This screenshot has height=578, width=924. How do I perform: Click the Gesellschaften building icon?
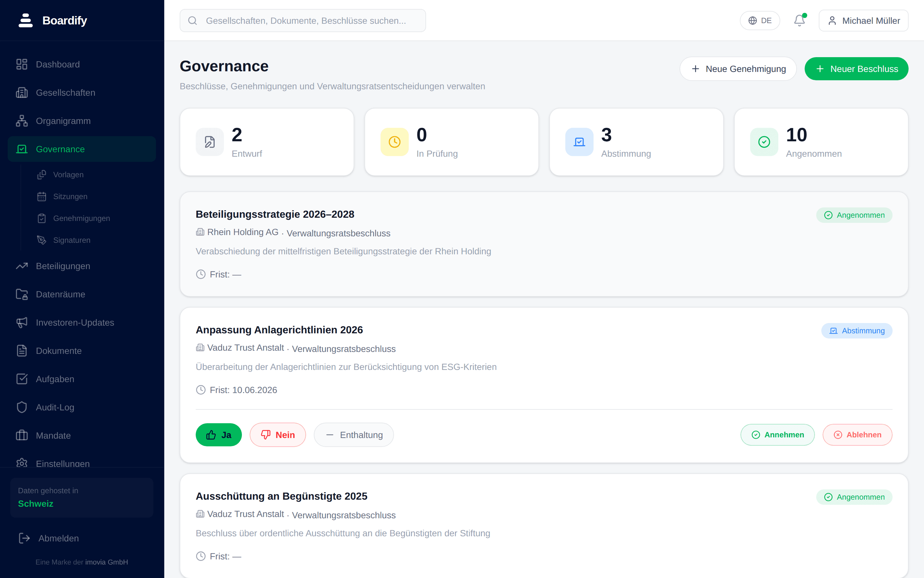[x=22, y=92]
